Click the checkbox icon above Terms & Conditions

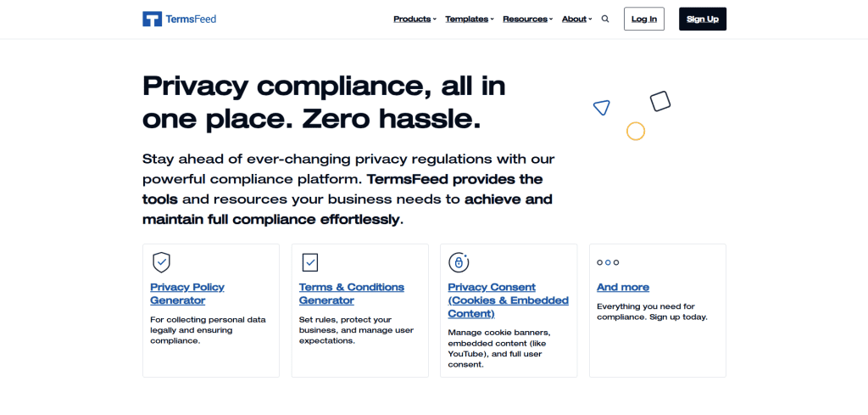(309, 261)
